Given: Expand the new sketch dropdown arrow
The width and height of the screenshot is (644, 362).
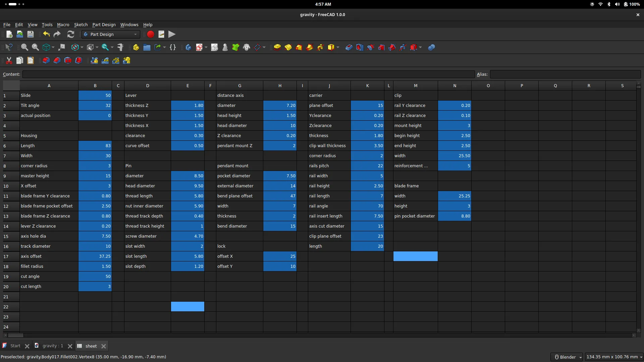Looking at the screenshot, I should click(x=206, y=47).
